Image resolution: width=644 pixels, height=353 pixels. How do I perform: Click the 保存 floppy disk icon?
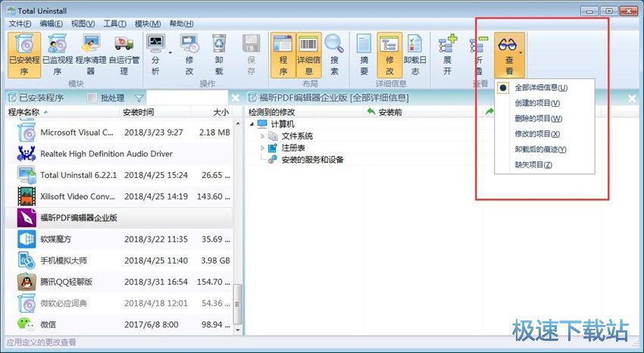click(252, 44)
